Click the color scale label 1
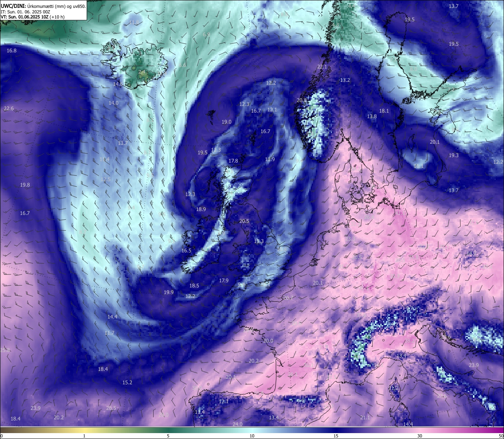 click(x=84, y=436)
